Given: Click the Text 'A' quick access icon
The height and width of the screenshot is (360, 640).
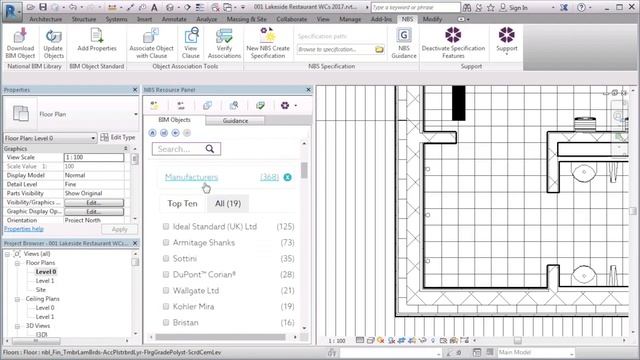Looking at the screenshot, I should pyautogui.click(x=154, y=7).
